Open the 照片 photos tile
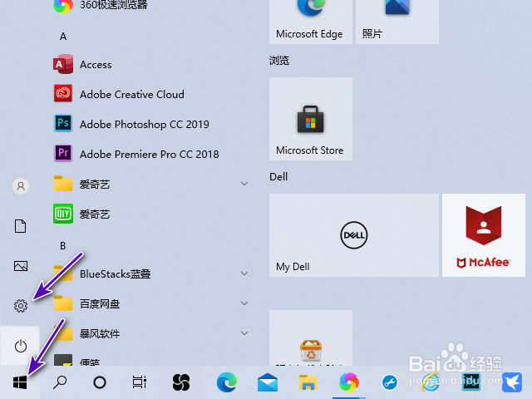Image resolution: width=532 pixels, height=399 pixels. click(397, 21)
